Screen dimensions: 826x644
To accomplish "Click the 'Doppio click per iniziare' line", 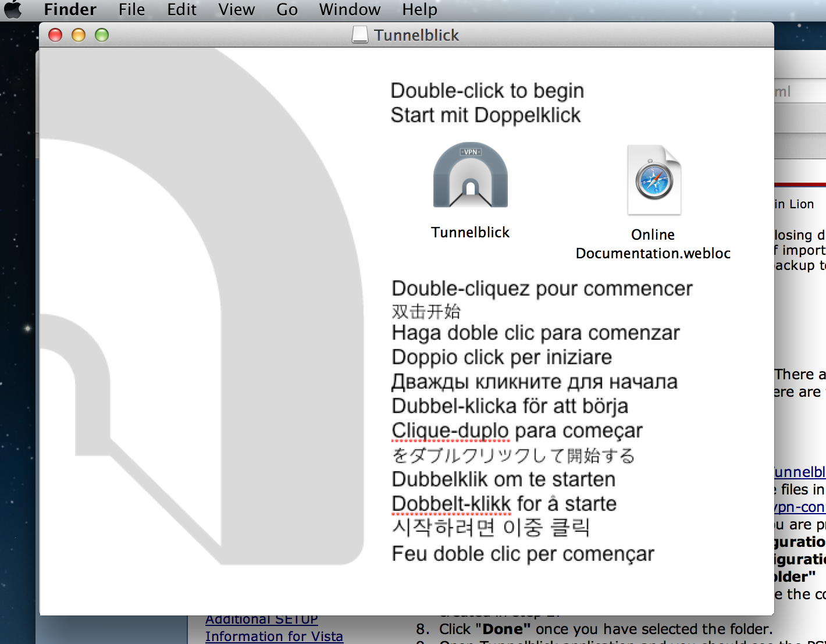I will (x=502, y=357).
